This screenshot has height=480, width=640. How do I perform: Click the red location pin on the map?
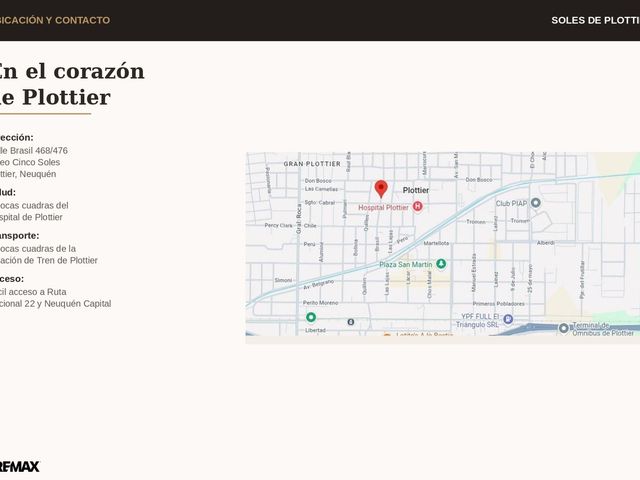381,189
